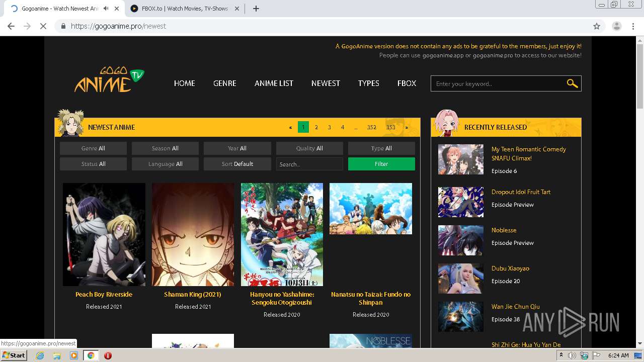The image size is (644, 362).
Task: Open Dubu Xiaoyao recently released link
Action: tap(510, 268)
